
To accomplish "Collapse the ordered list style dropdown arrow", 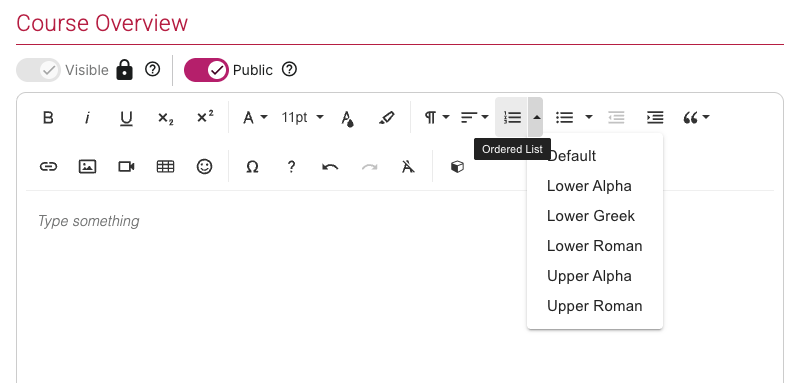I will 536,118.
